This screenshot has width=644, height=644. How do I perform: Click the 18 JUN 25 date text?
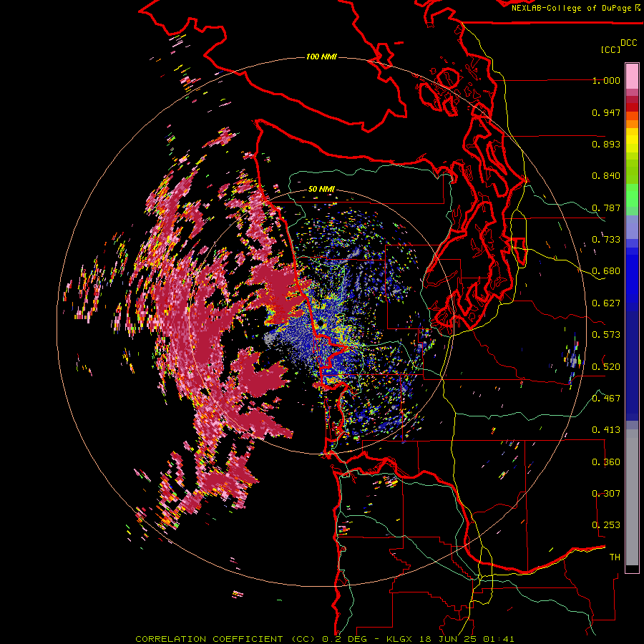click(x=449, y=639)
